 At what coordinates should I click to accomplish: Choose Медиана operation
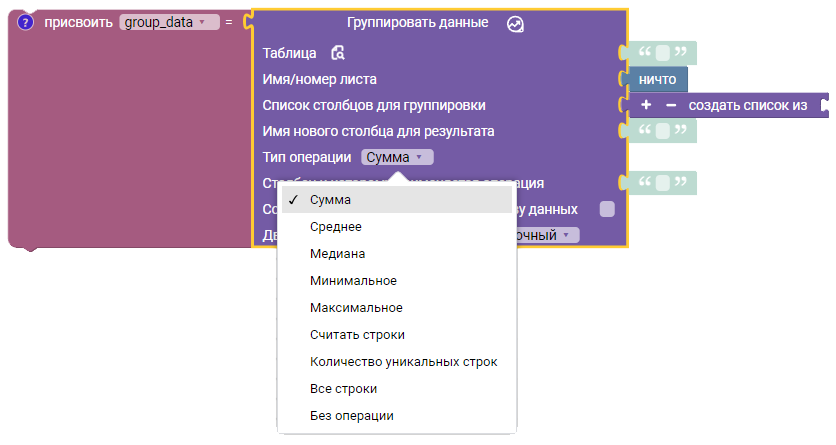pos(397,254)
